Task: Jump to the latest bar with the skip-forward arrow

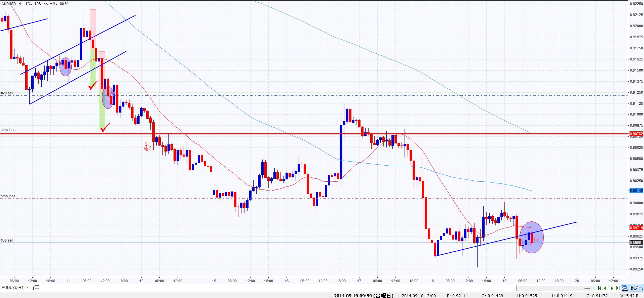Action: tap(618, 288)
